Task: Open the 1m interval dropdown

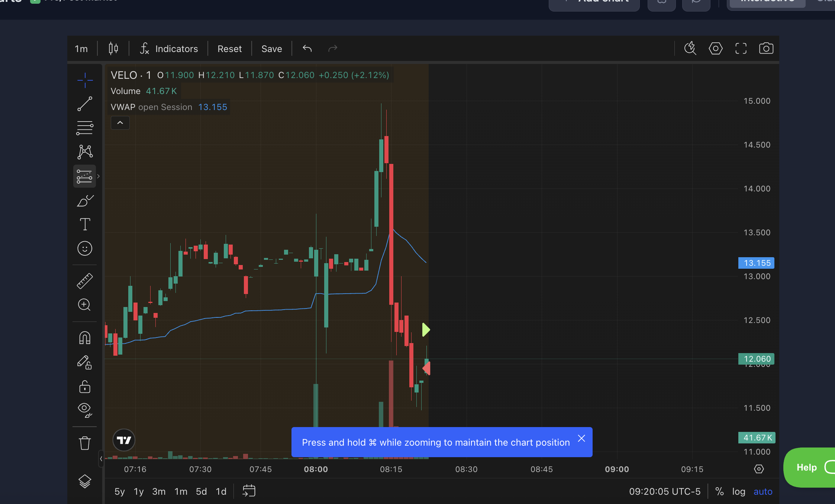Action: coord(81,49)
